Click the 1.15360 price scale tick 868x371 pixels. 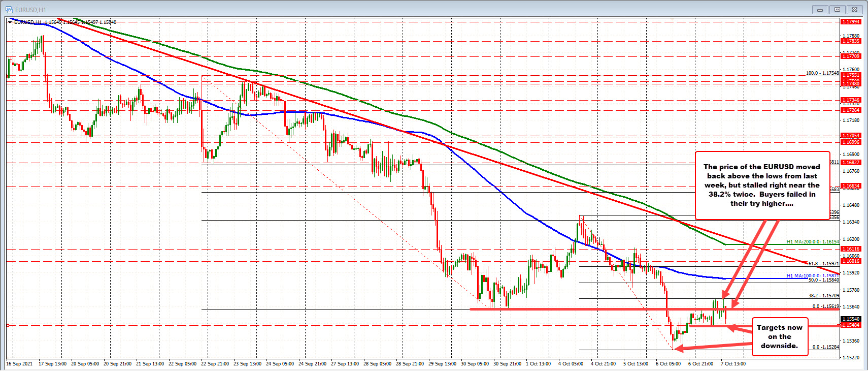pyautogui.click(x=851, y=341)
